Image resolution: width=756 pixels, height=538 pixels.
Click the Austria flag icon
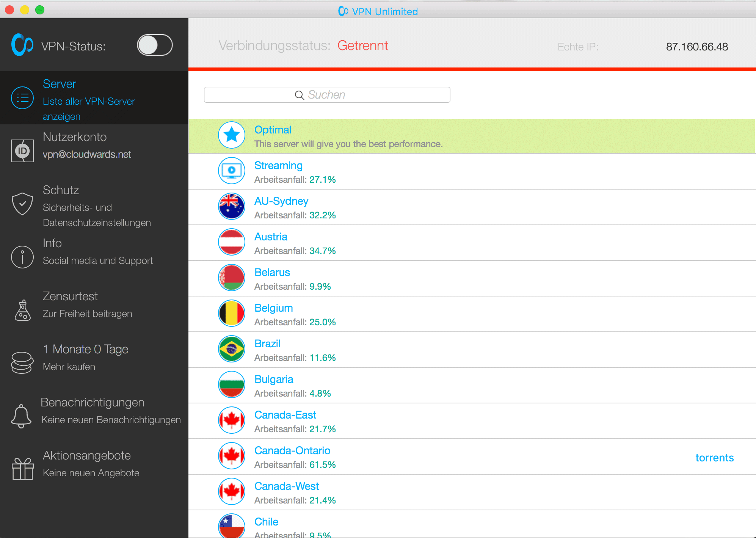coord(232,242)
